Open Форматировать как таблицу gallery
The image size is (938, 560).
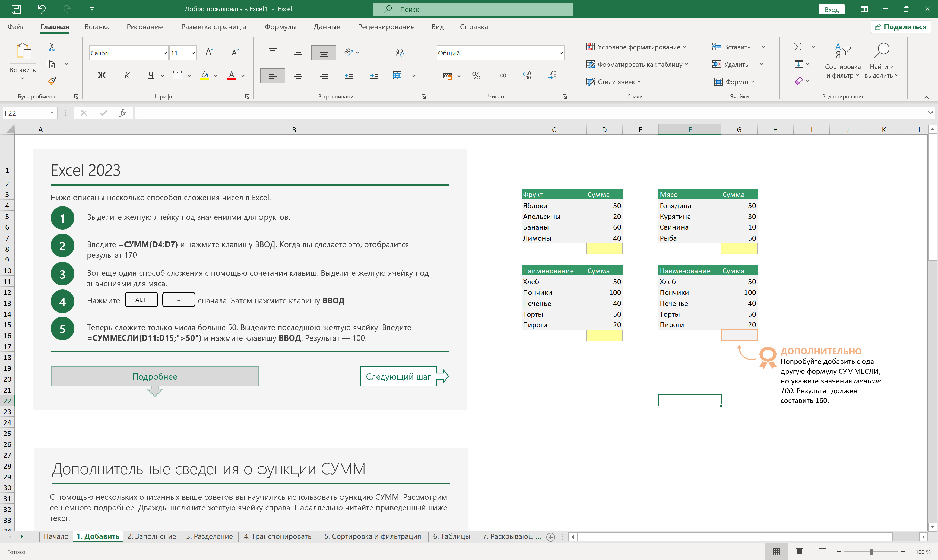click(637, 64)
